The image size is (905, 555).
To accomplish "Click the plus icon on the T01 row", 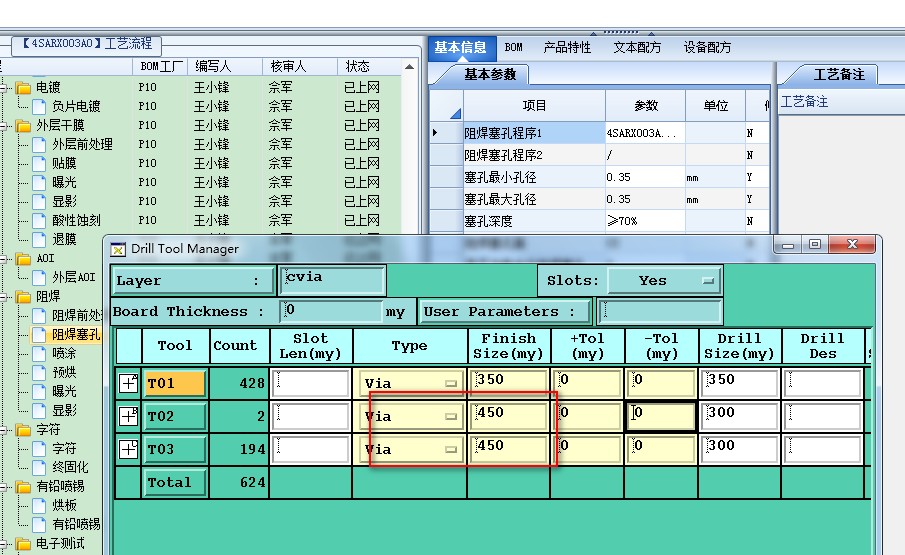I will click(128, 383).
